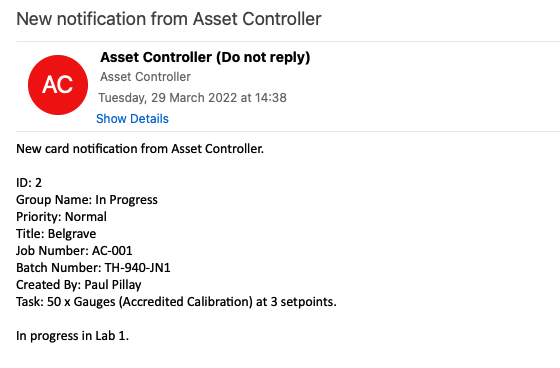Click the Job Number AC-001 text

coord(74,251)
